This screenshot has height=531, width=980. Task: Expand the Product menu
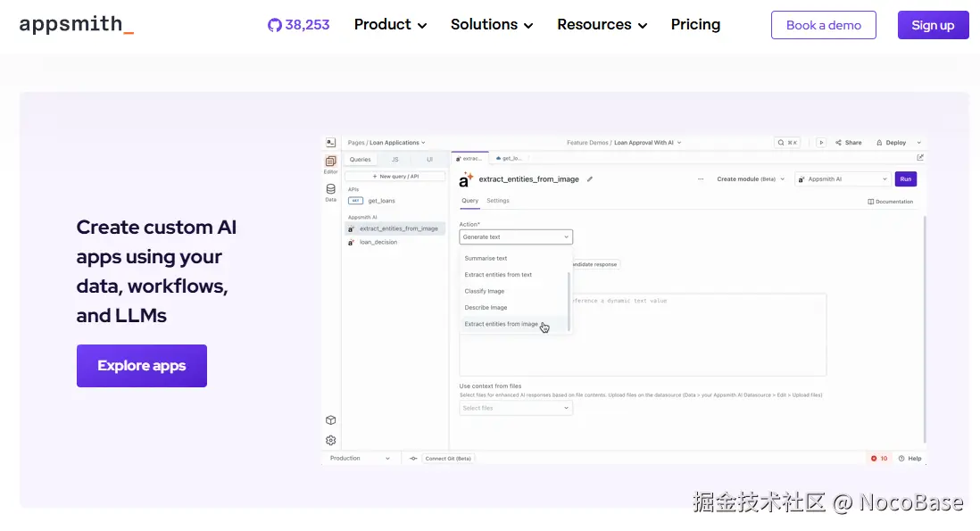tap(390, 24)
